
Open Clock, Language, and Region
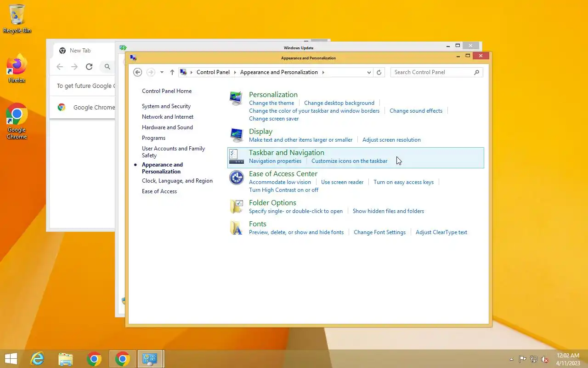point(177,181)
